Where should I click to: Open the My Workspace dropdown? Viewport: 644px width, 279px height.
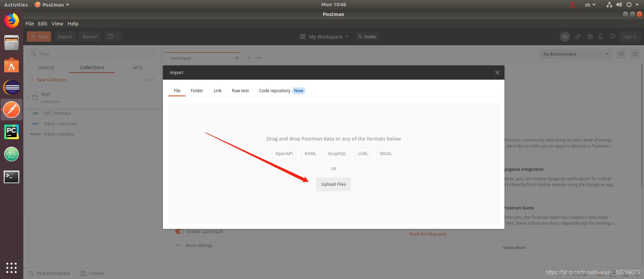pyautogui.click(x=324, y=37)
